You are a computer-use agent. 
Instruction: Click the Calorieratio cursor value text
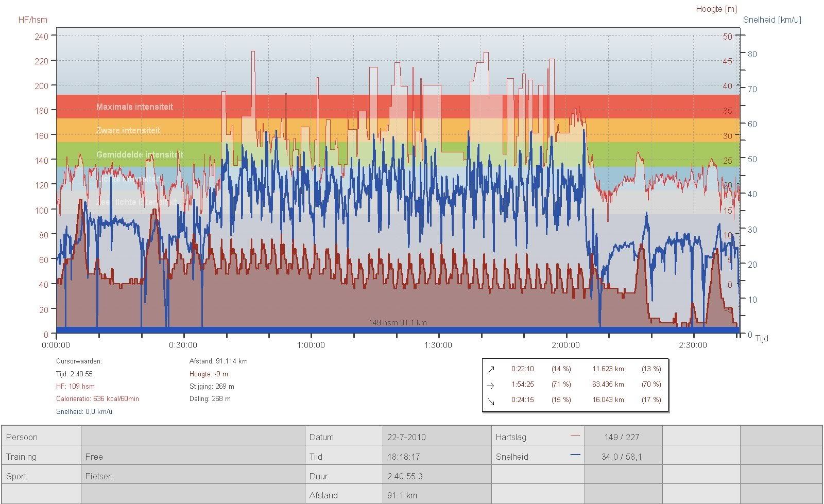click(x=97, y=399)
